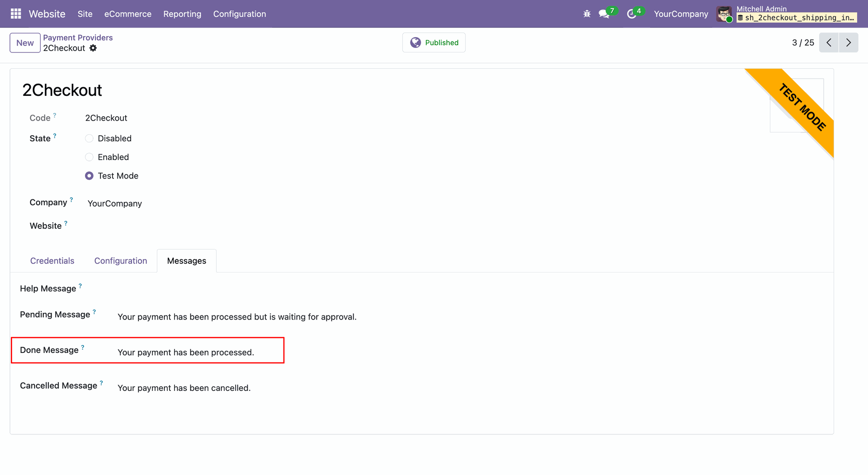Show help tooltip for Pending Message
868x475 pixels.
[94, 311]
